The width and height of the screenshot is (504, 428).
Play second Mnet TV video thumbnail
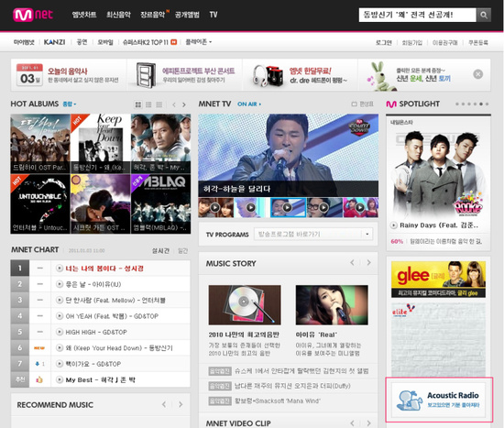pos(251,208)
